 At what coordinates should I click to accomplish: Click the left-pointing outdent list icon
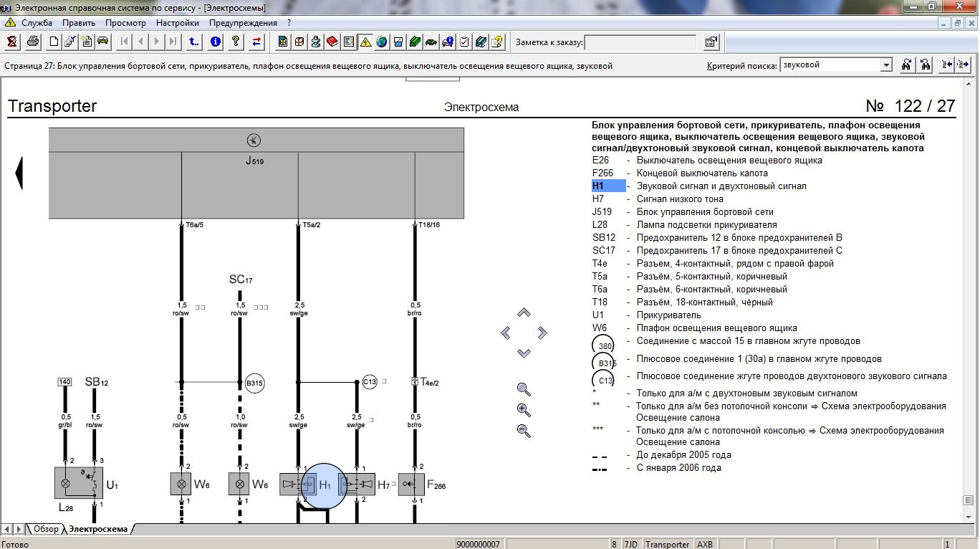[947, 65]
